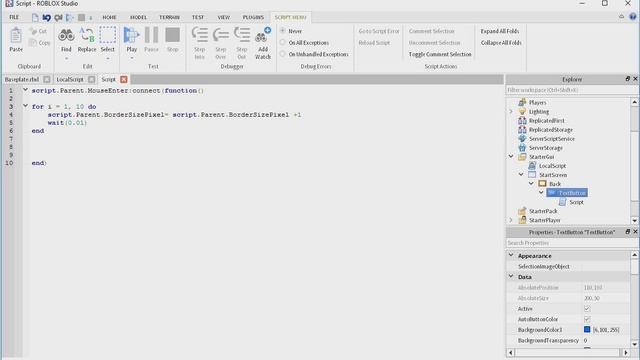Click the quick-access play icon
Viewport: 640px width, 360px height.
pos(70,18)
